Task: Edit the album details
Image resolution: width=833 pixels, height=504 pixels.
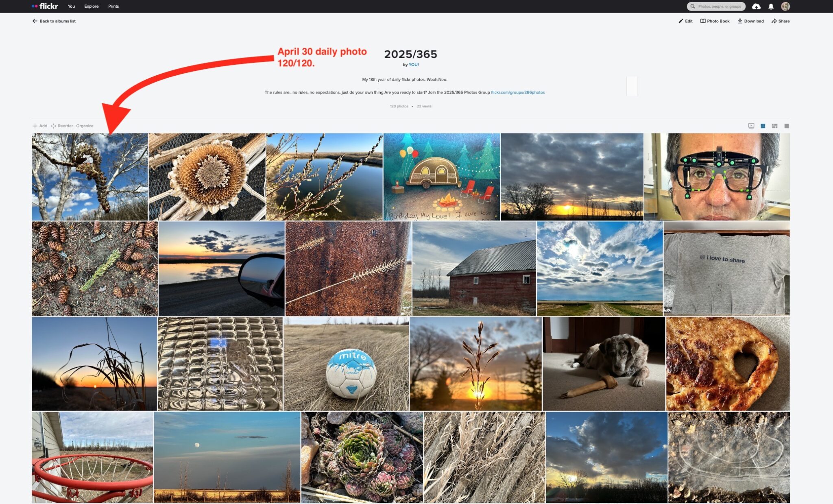Action: 685,21
